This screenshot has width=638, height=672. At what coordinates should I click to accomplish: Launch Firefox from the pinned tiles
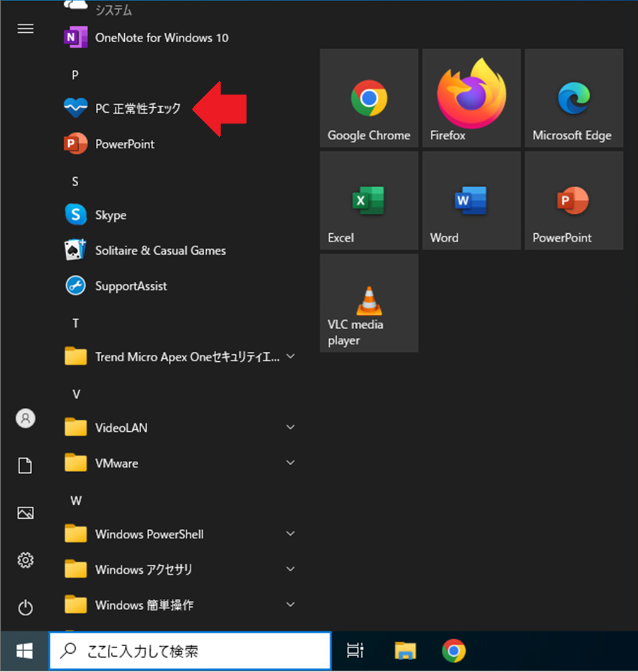tap(471, 98)
